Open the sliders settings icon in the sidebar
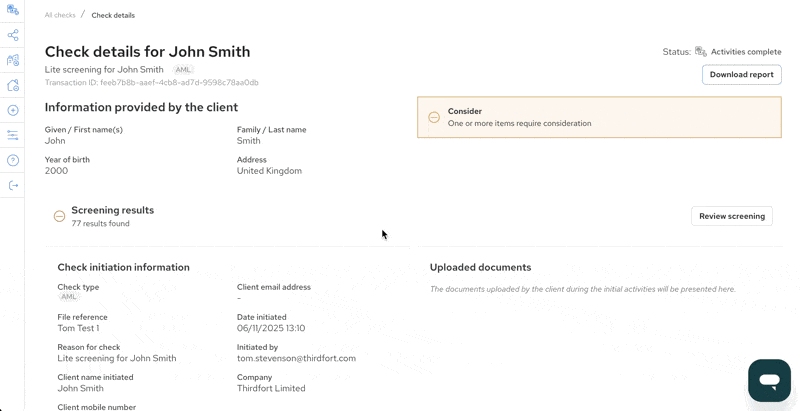This screenshot has height=411, width=800. [x=13, y=135]
